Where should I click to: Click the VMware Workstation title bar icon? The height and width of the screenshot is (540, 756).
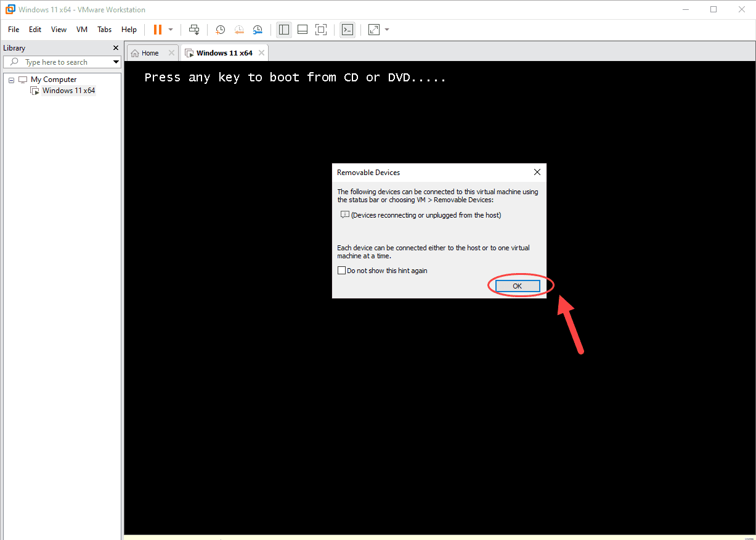(x=10, y=9)
